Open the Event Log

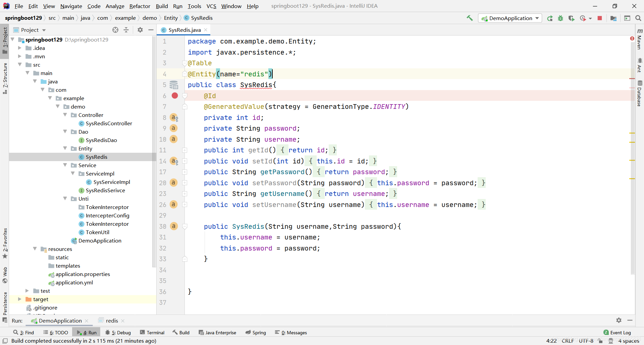pos(617,332)
